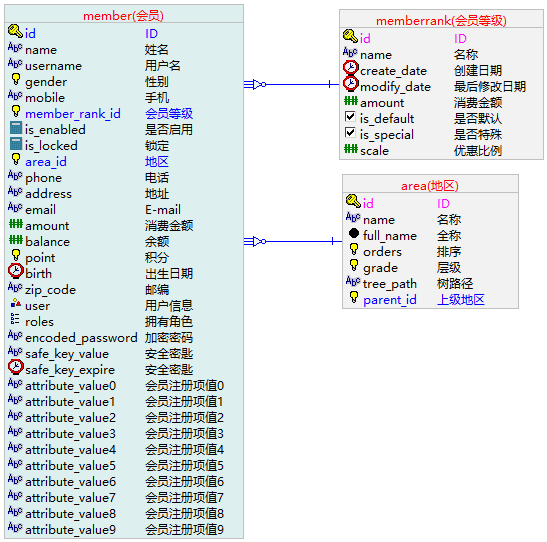This screenshot has width=547, height=542.
Task: Click the safe_key_value field name
Action: click(x=67, y=354)
